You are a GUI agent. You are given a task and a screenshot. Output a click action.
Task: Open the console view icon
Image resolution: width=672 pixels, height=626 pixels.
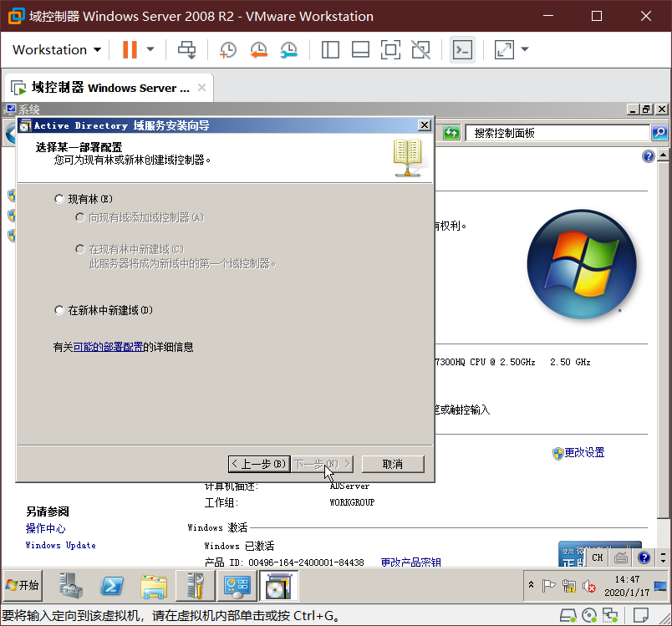[x=462, y=49]
